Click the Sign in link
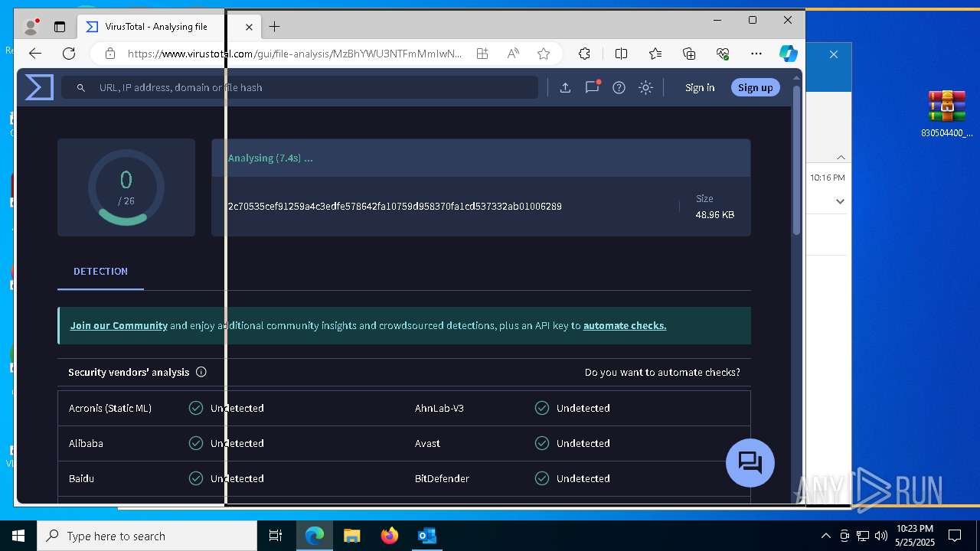The height and width of the screenshot is (551, 980). 700,87
